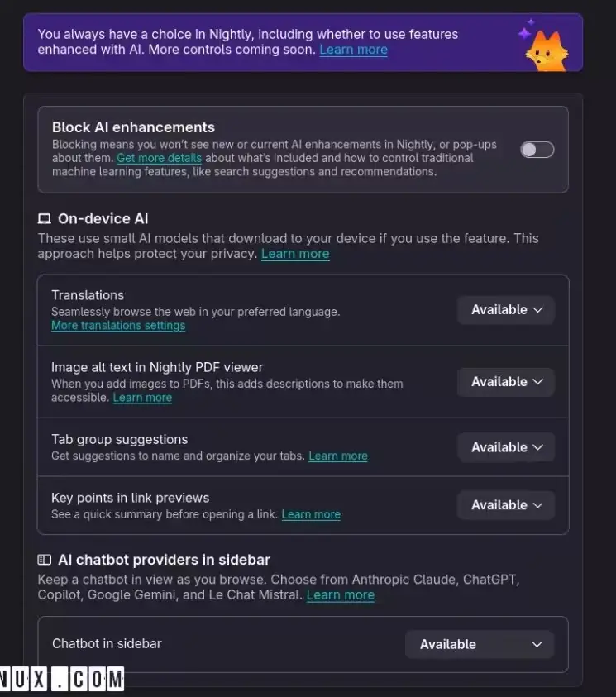Viewport: 616px width, 697px height.
Task: Click the fox mascot icon in banner
Action: click(548, 50)
